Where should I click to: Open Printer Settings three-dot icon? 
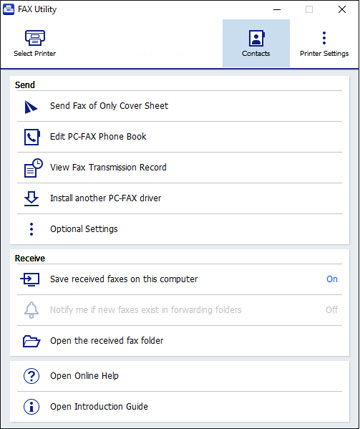[x=324, y=38]
